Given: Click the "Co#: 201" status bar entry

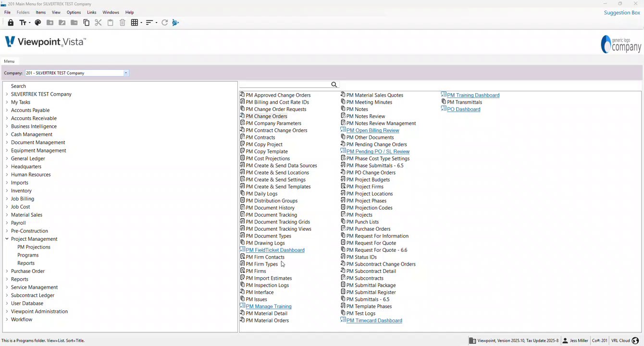Looking at the screenshot, I should pyautogui.click(x=600, y=341).
